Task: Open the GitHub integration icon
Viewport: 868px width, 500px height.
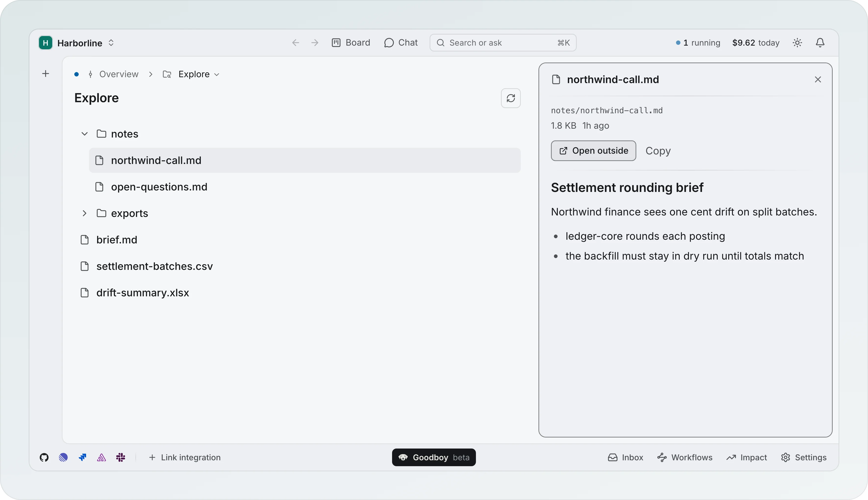Action: click(x=44, y=457)
